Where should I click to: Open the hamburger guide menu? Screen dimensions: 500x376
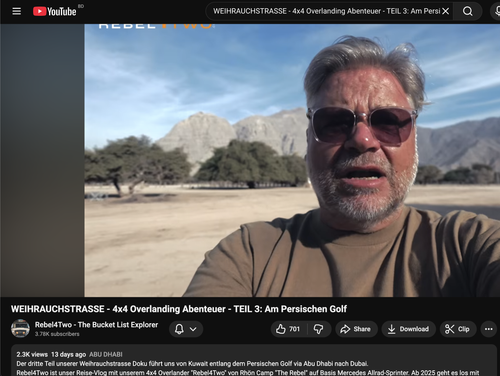16,11
